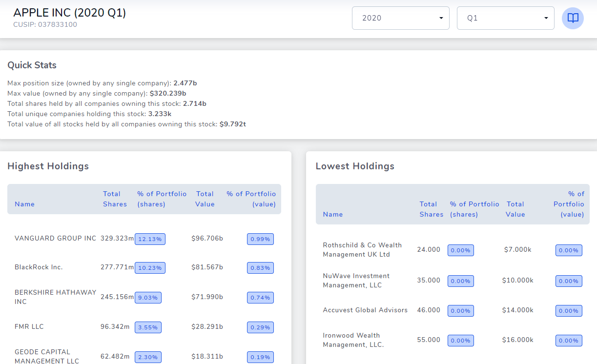This screenshot has width=597, height=364.
Task: Click Geode Capital's 0.19% value badge
Action: (260, 357)
